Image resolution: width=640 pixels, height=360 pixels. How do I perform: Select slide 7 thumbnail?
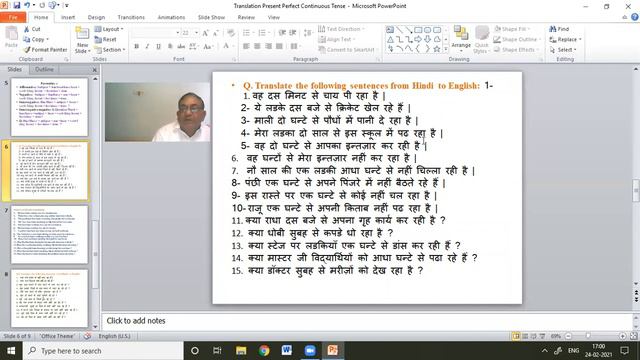click(49, 235)
